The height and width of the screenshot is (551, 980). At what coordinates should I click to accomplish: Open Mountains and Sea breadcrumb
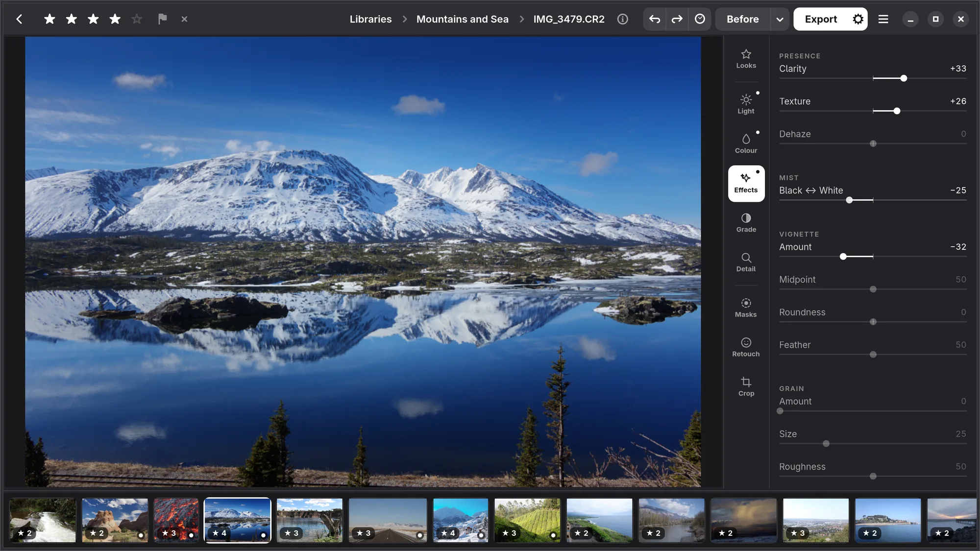point(462,19)
